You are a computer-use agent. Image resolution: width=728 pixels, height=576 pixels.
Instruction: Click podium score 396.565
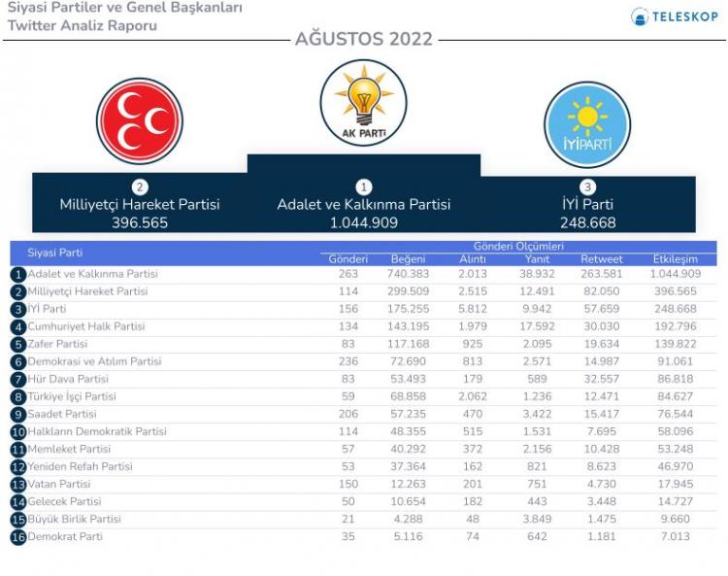pyautogui.click(x=140, y=223)
